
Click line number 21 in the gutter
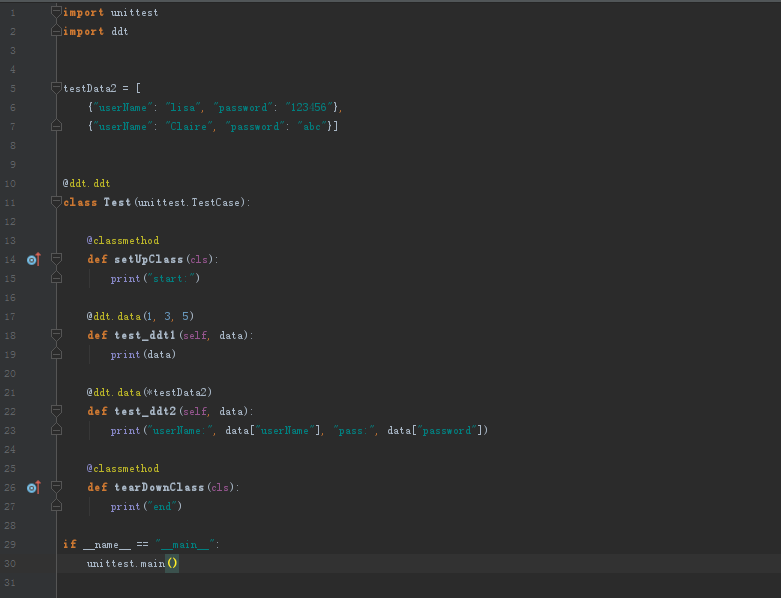click(x=10, y=392)
